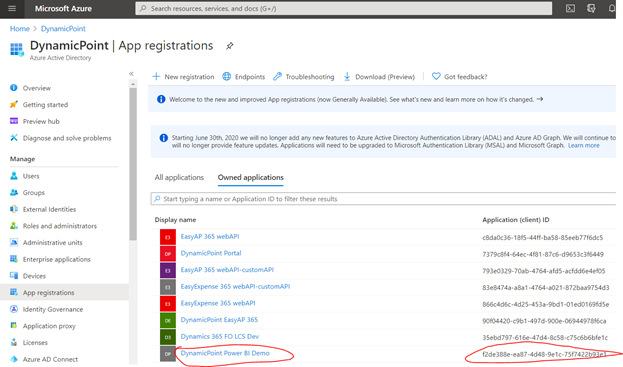Image resolution: width=623 pixels, height=367 pixels.
Task: Click the Troubleshooting wrench icon
Action: coord(277,76)
